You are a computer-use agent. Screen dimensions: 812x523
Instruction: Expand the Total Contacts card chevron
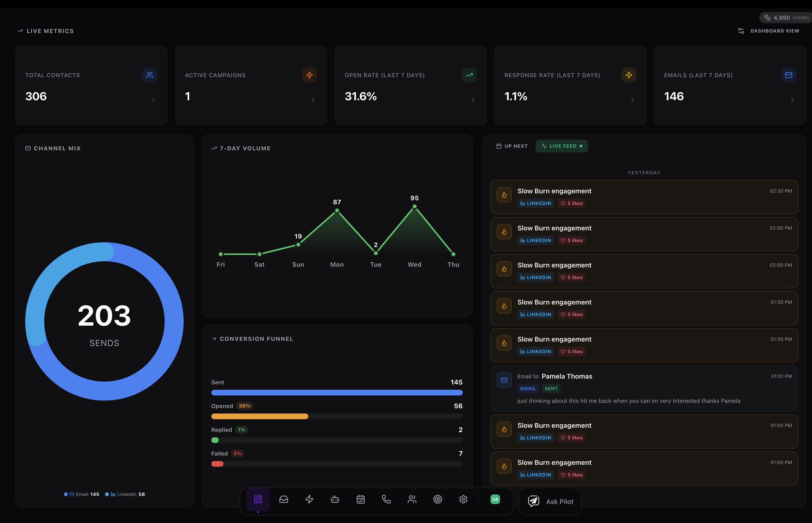(x=153, y=100)
